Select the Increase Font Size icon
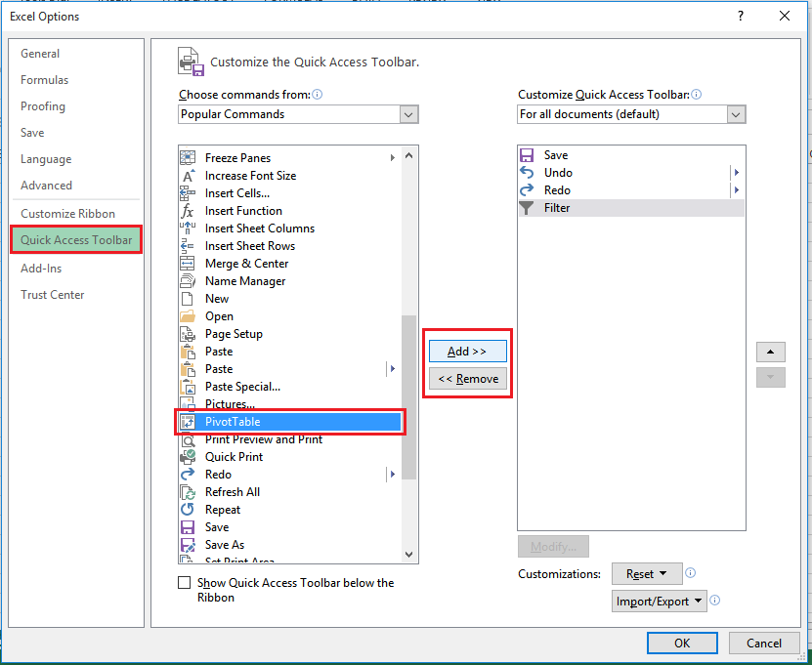 pyautogui.click(x=188, y=176)
